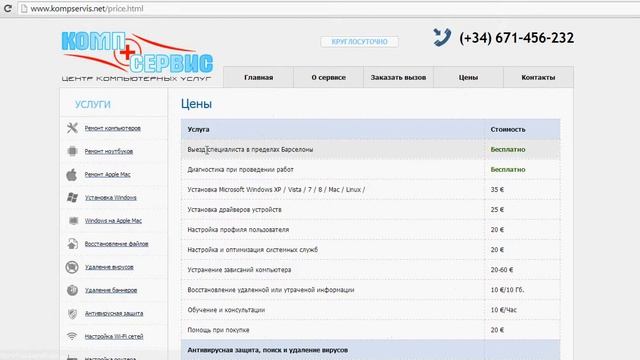Click the КомпСервис logo

pos(137,57)
